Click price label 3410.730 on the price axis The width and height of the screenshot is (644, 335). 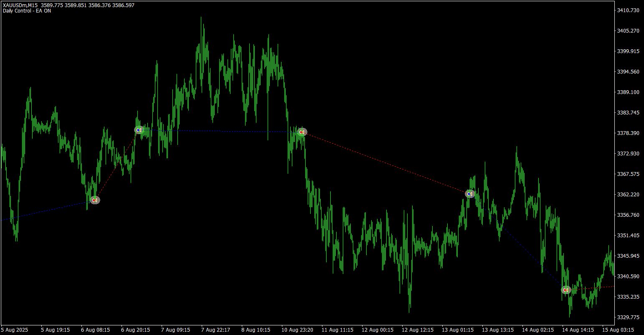pyautogui.click(x=628, y=10)
